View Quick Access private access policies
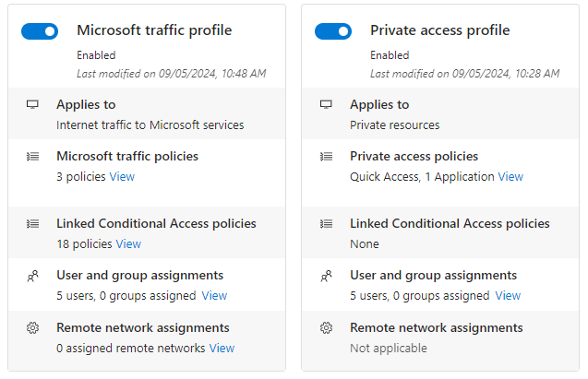Image resolution: width=588 pixels, height=379 pixels. tap(510, 176)
